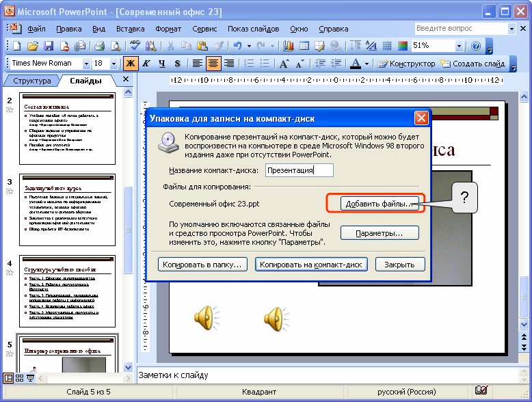Toggle numbered list

(x=249, y=64)
